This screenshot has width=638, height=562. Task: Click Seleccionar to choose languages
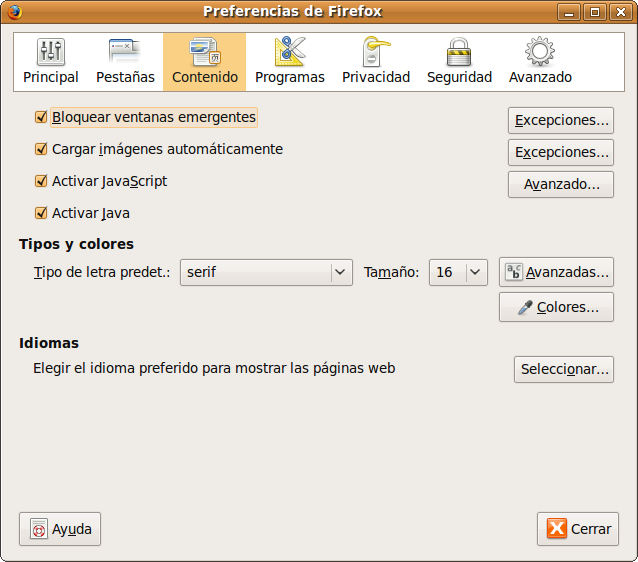[563, 369]
